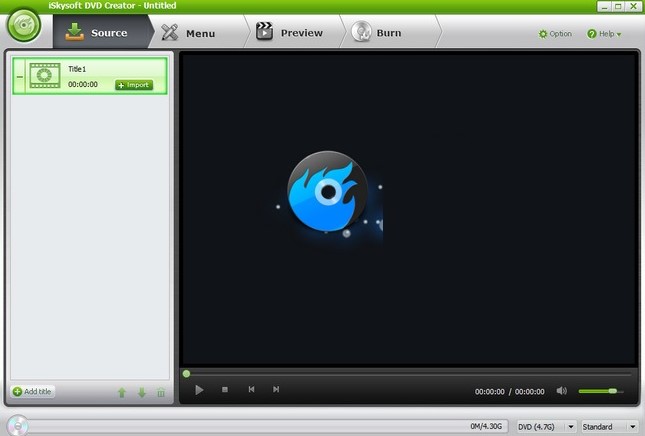The width and height of the screenshot is (645, 436).
Task: Click the disc icon in status bar
Action: 17,425
